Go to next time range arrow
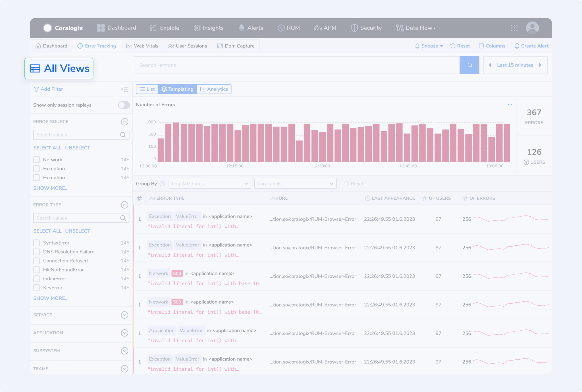582x392 pixels. pyautogui.click(x=540, y=65)
